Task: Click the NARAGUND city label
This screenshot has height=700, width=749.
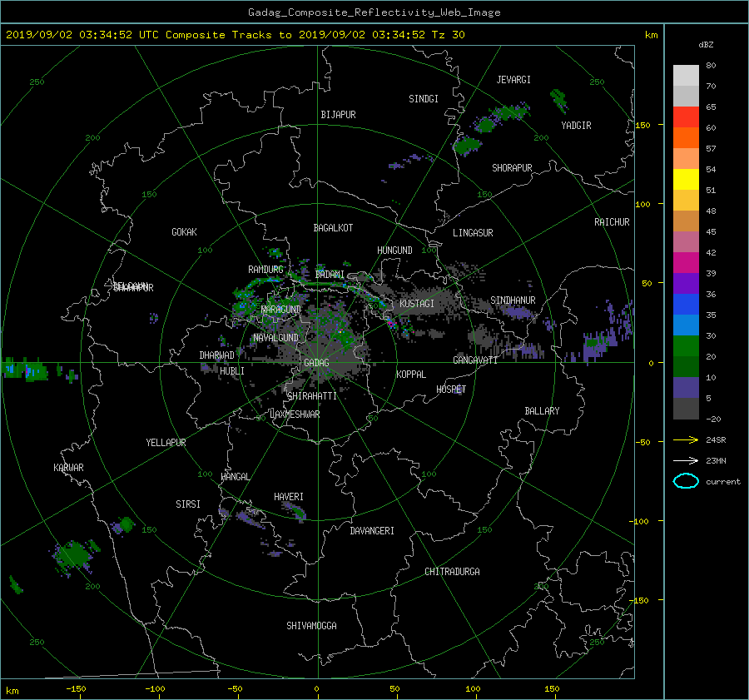Action: tap(281, 310)
